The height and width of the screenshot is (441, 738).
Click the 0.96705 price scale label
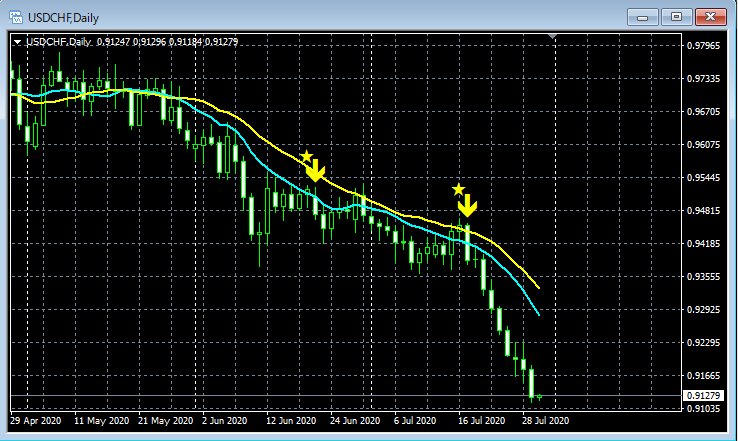point(703,112)
